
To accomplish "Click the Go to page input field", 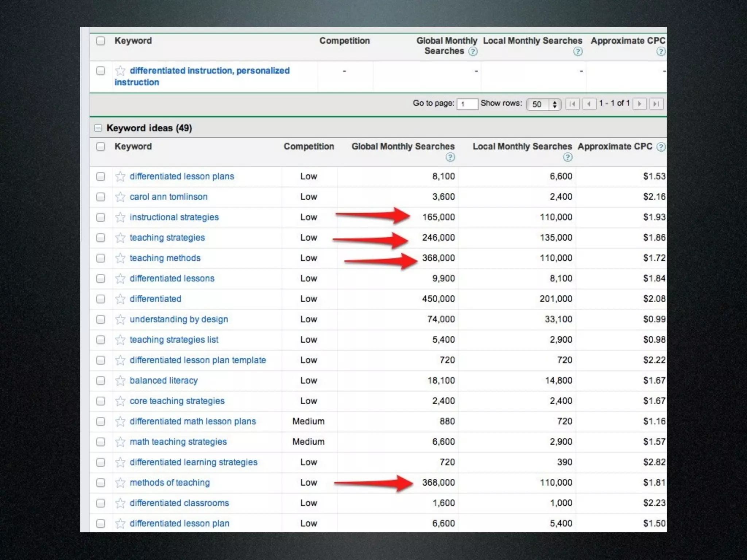I will click(x=467, y=104).
